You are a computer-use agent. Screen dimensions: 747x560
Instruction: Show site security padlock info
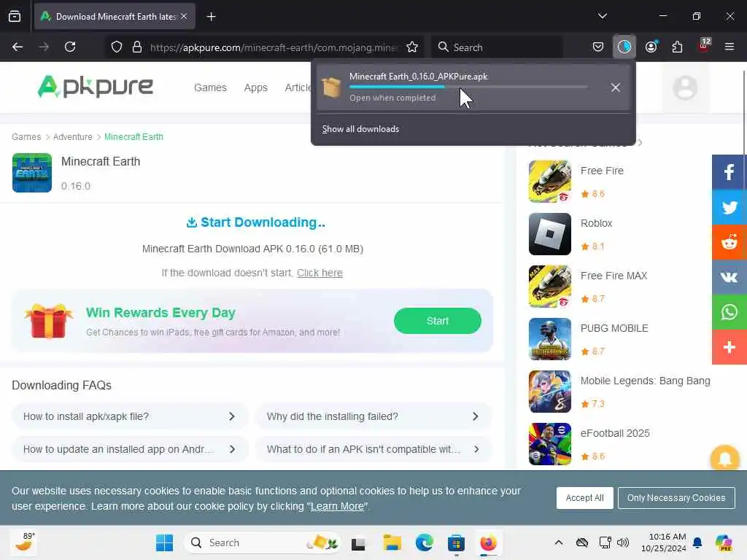(x=136, y=47)
